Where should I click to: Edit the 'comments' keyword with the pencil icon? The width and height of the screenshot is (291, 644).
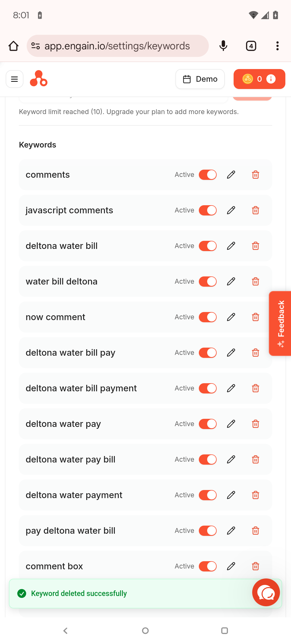(231, 175)
